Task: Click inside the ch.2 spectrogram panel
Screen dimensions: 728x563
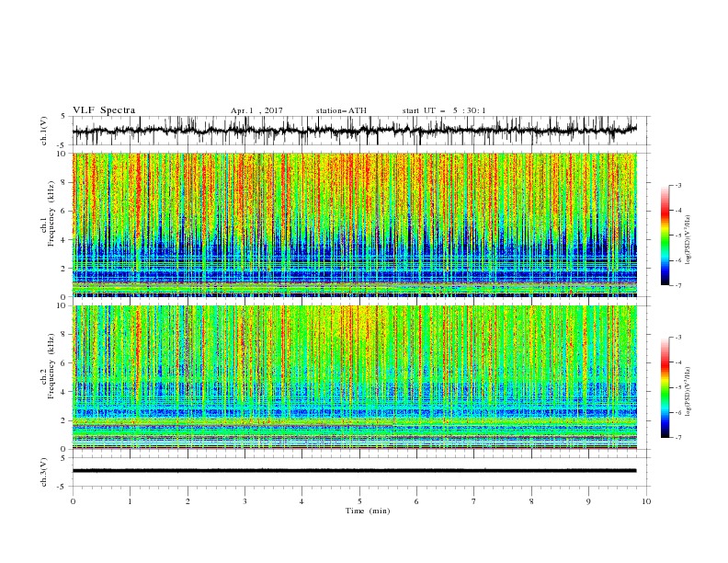Action: pyautogui.click(x=355, y=377)
